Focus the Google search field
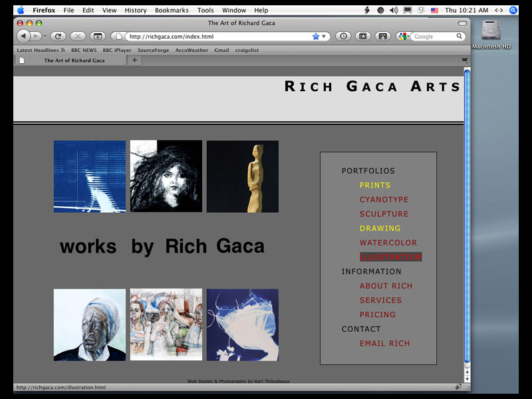532x399 pixels. click(434, 37)
